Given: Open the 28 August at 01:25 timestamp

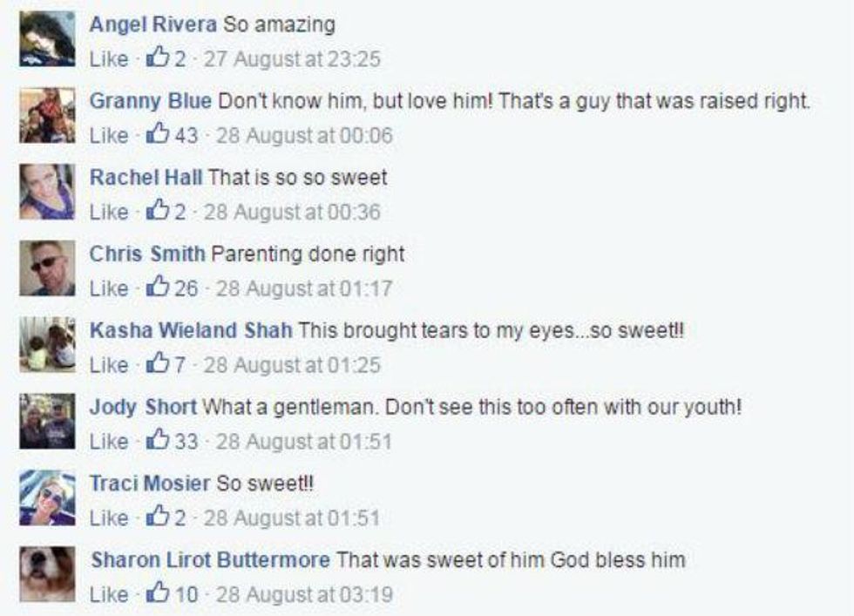Looking at the screenshot, I should coord(293,365).
